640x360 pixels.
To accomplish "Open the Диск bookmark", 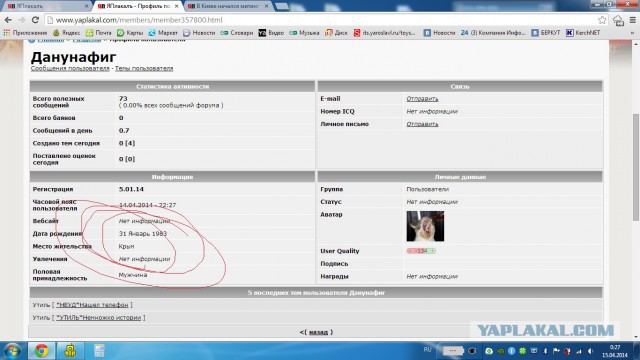I will point(336,33).
